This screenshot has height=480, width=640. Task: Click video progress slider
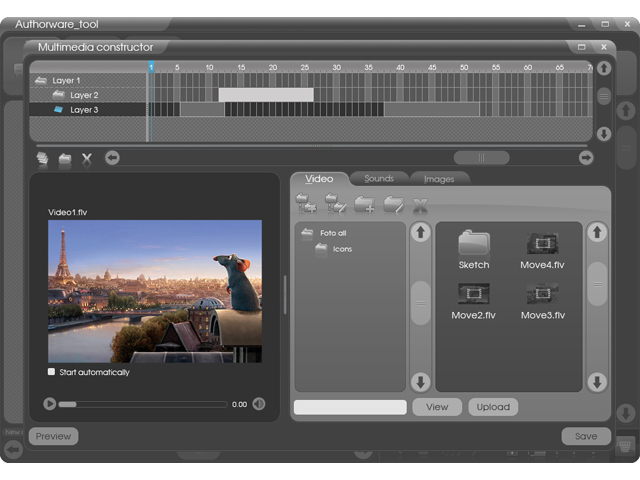tap(143, 404)
